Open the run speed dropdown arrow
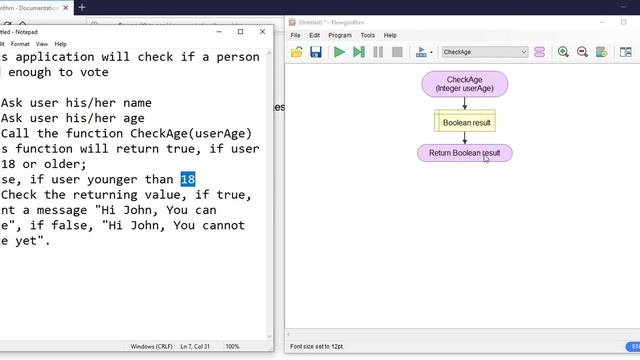Screen dimensions: 640x360 coord(431,52)
